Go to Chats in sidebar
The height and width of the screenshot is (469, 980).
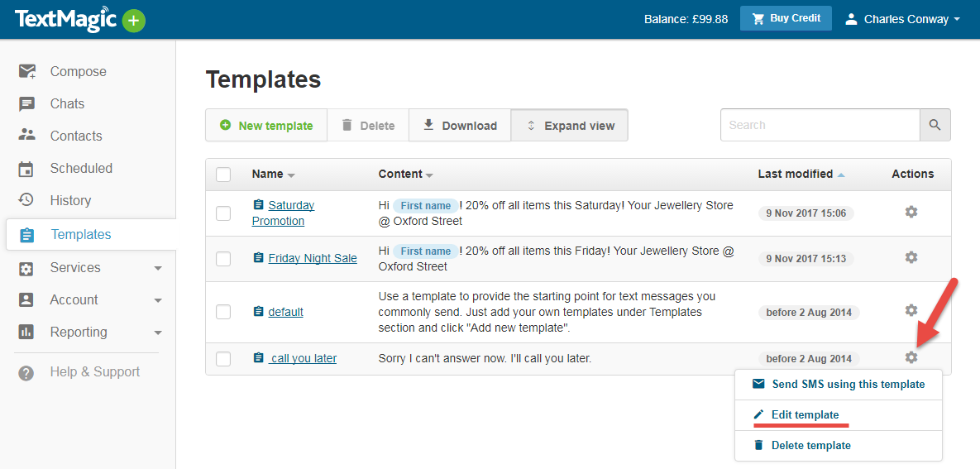click(x=67, y=104)
